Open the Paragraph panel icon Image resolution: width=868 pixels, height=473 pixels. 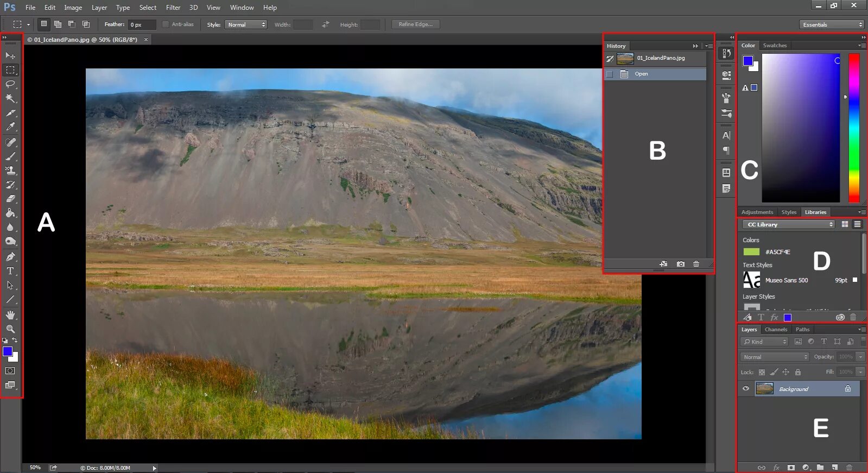(x=726, y=150)
